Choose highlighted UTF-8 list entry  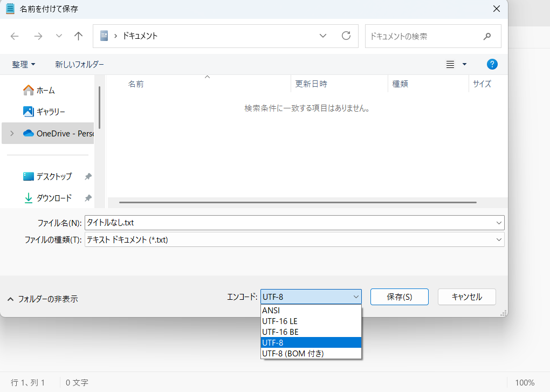coord(311,342)
